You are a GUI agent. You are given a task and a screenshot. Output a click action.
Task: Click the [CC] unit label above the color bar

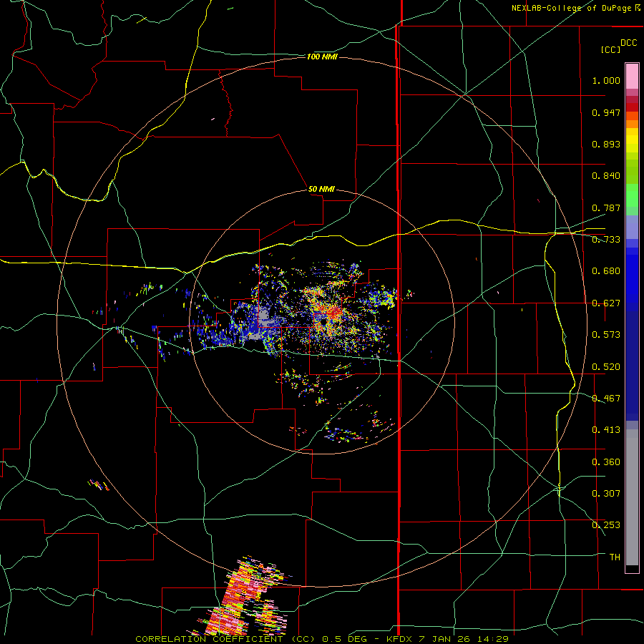[610, 49]
